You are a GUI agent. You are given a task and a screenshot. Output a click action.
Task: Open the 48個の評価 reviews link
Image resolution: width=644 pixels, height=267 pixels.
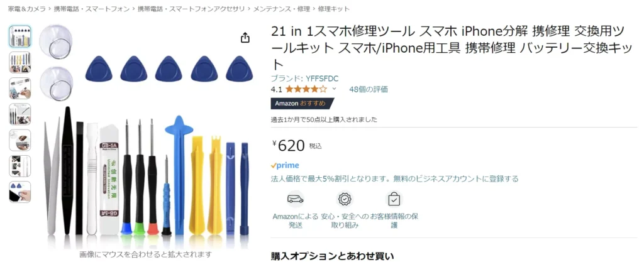tap(369, 89)
